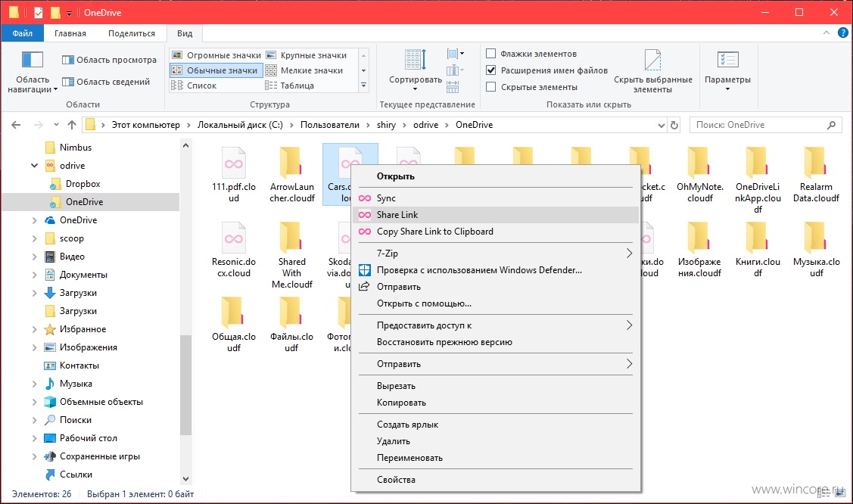This screenshot has width=853, height=504.
Task: Choose Share Link from context menu
Action: [x=496, y=215]
